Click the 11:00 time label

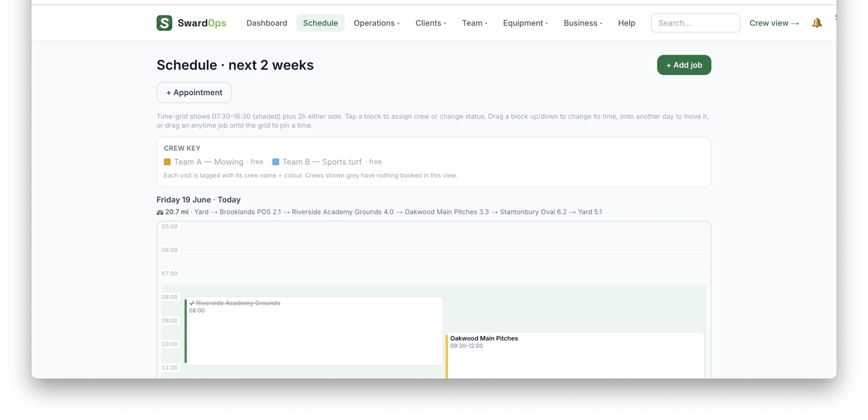170,368
